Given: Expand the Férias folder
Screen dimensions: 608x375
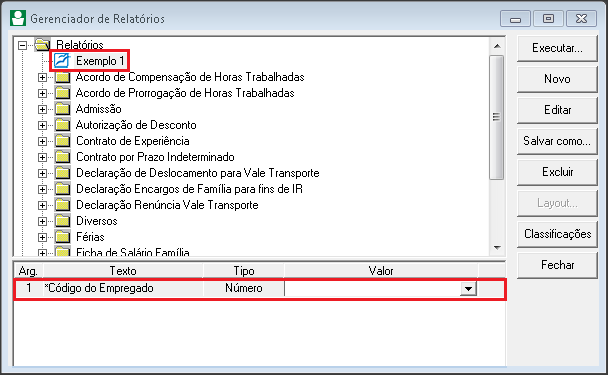Looking at the screenshot, I should [42, 237].
